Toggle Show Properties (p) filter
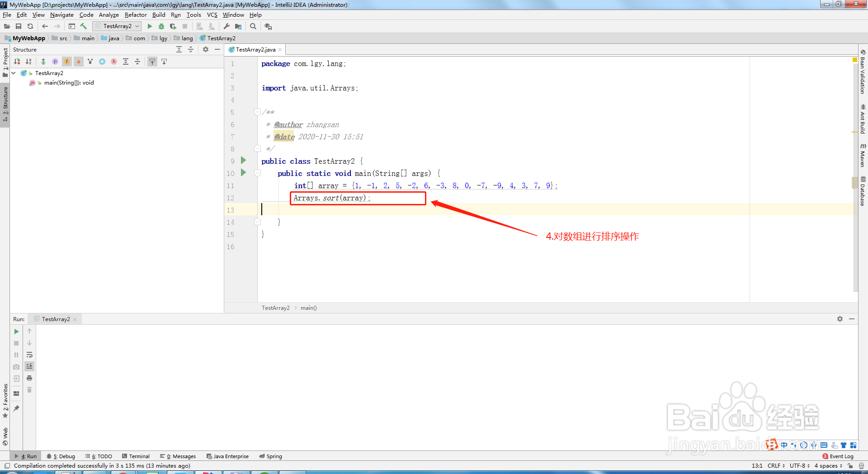This screenshot has width=868, height=474. coord(55,62)
